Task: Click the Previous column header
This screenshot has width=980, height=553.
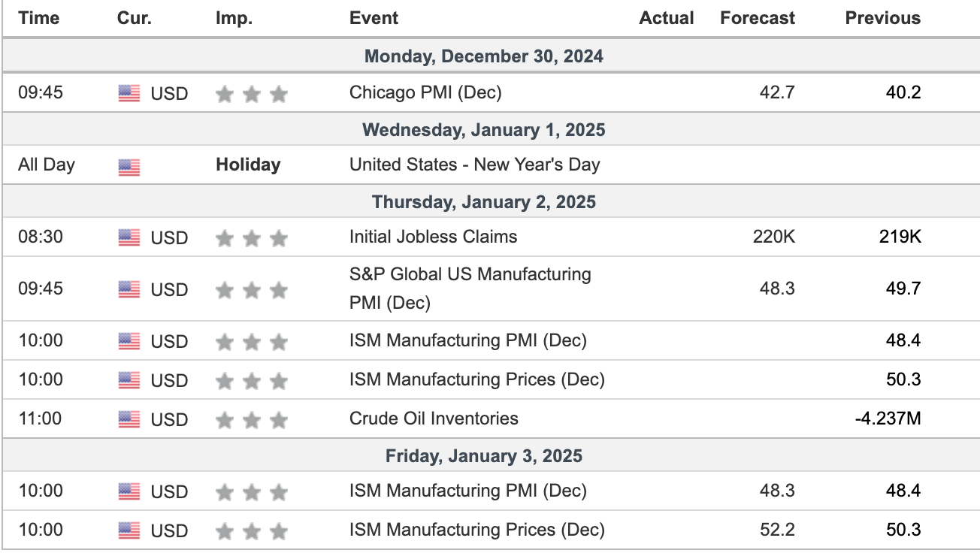Action: point(882,18)
